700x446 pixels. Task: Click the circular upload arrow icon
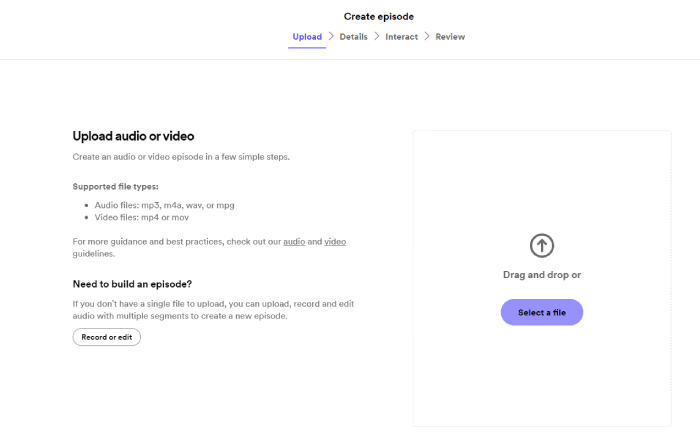coord(541,245)
